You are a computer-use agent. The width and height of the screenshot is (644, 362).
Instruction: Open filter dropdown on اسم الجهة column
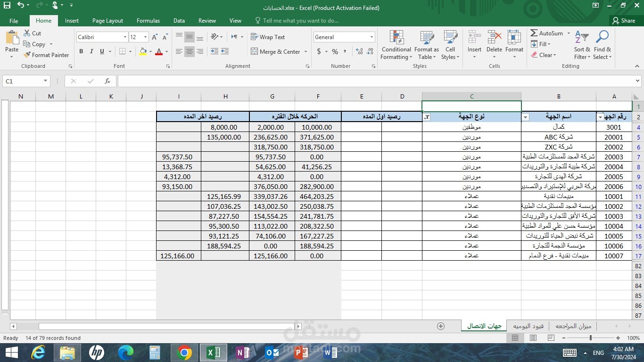526,117
